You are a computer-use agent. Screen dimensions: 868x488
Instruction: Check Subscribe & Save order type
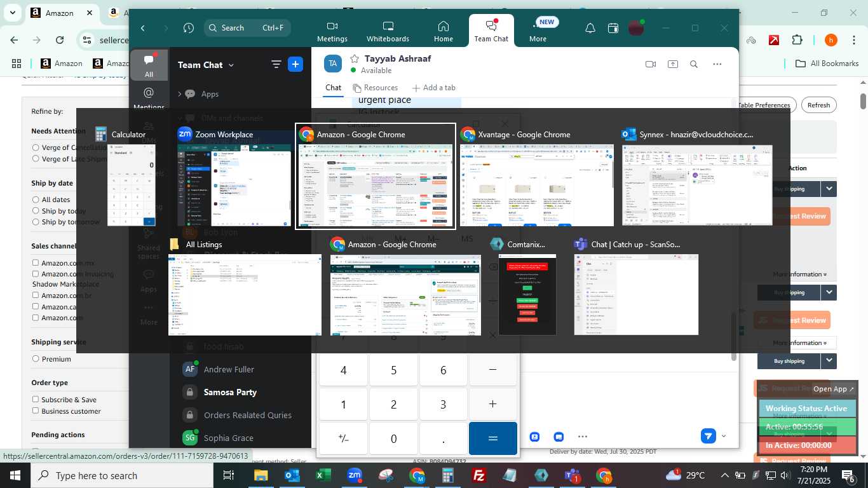pyautogui.click(x=36, y=400)
